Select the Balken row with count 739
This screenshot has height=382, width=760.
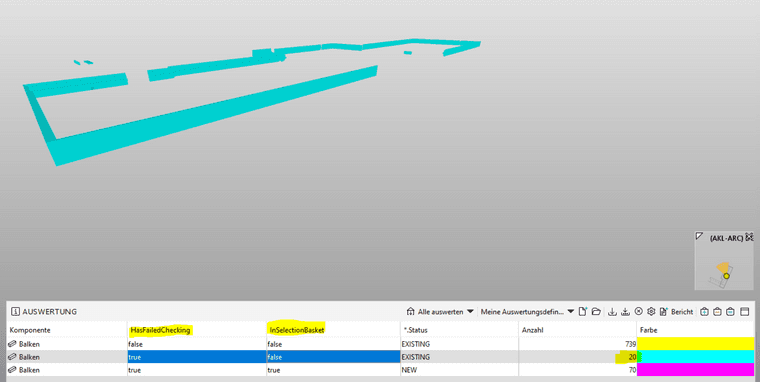380,344
